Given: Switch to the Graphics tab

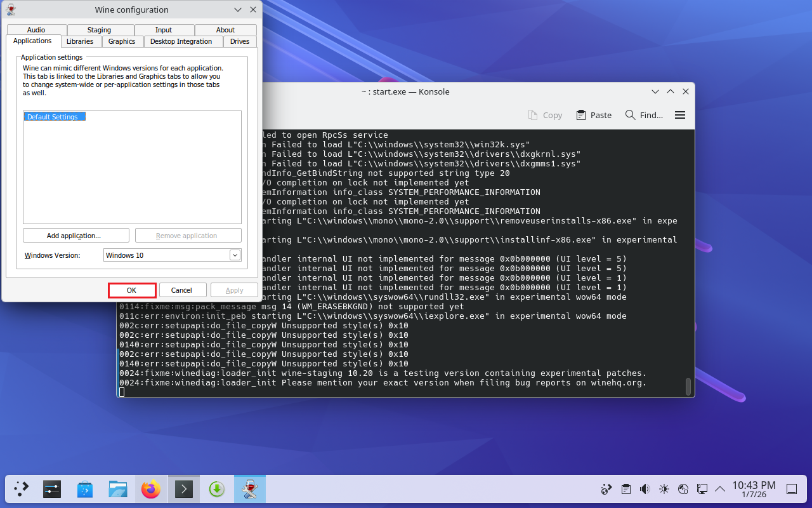Looking at the screenshot, I should pos(122,41).
